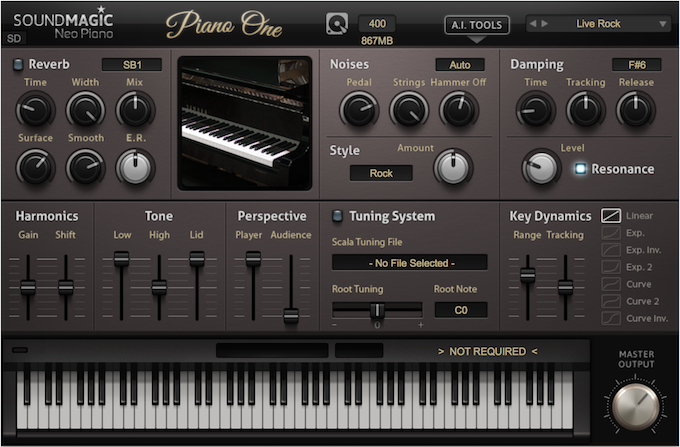Toggle the small LED above keyboard

coord(20,349)
